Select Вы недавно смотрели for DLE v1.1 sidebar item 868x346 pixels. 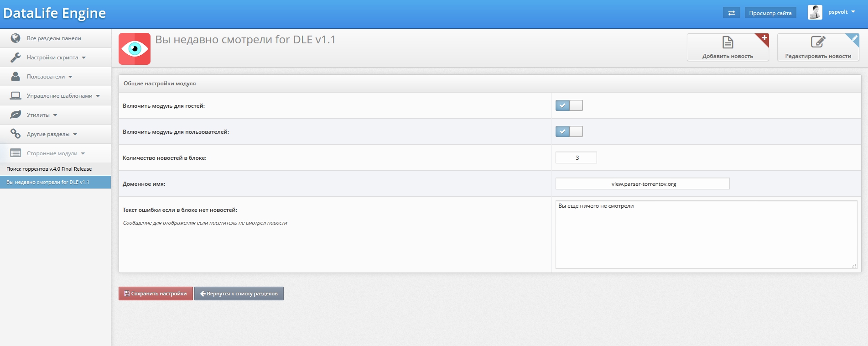(x=55, y=182)
